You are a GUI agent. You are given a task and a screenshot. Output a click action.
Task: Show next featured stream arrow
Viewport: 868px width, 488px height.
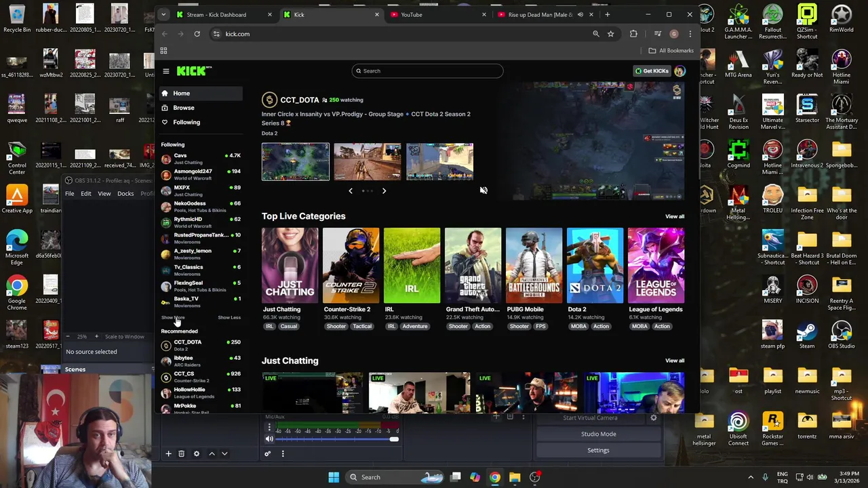tap(384, 191)
